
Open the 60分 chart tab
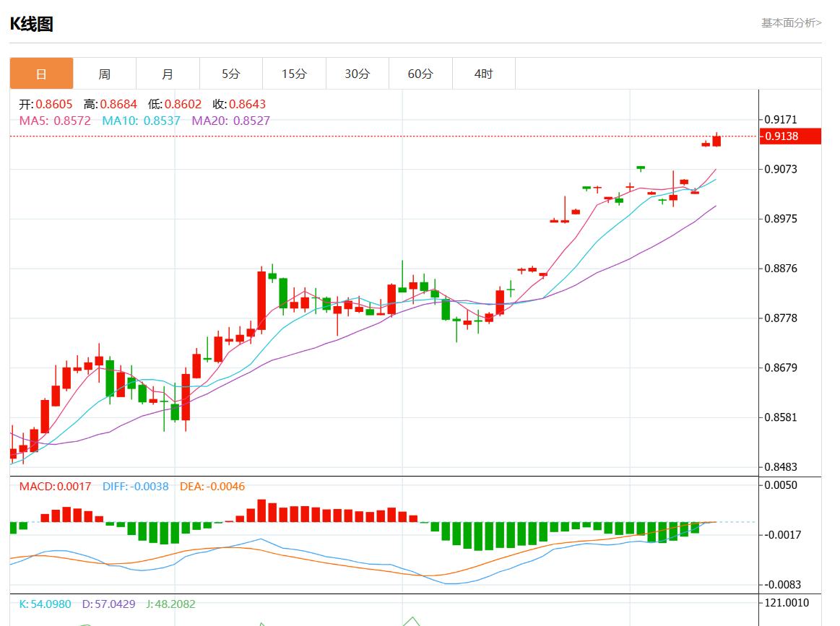click(x=420, y=74)
